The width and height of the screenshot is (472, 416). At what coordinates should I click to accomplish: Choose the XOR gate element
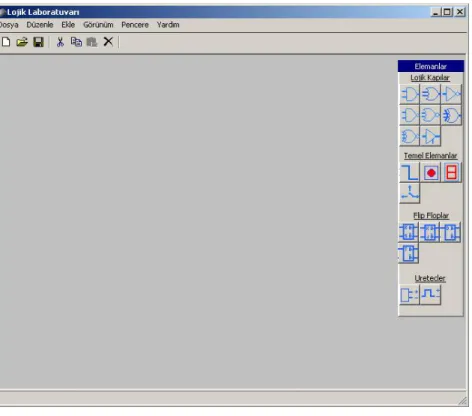click(451, 116)
